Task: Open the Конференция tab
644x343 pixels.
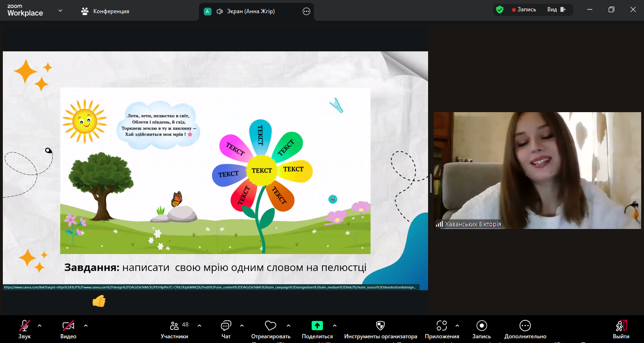Action: 105,11
